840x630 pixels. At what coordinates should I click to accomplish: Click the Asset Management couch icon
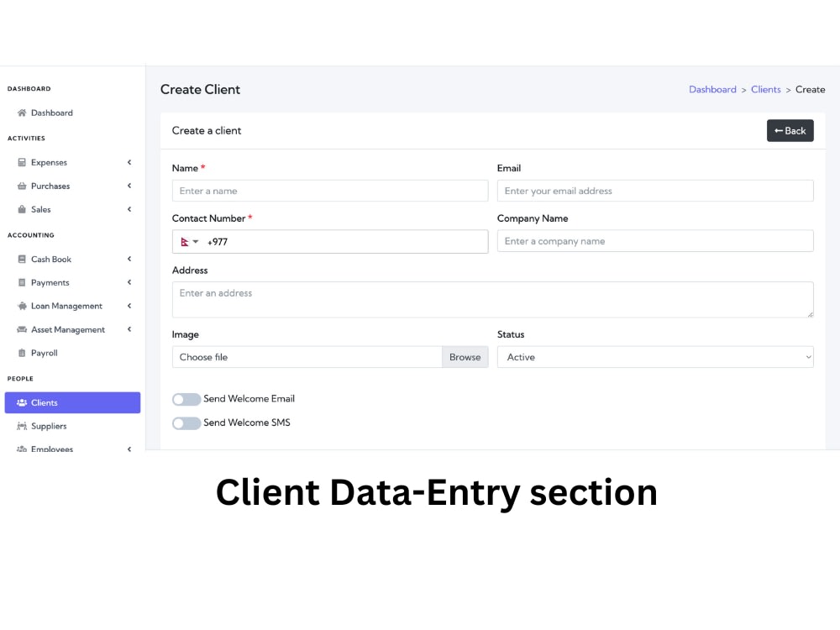[x=22, y=329]
